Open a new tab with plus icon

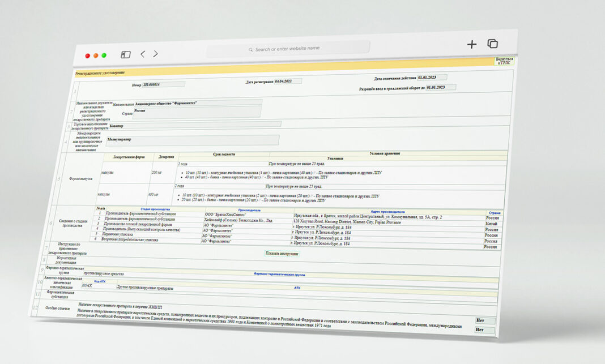point(471,44)
